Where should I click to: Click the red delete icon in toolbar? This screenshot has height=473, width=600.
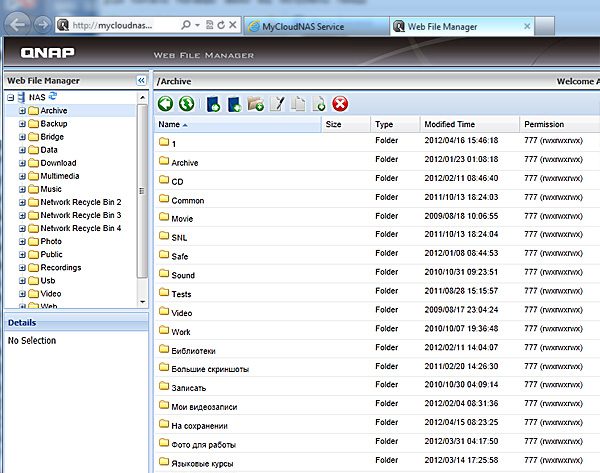point(340,103)
